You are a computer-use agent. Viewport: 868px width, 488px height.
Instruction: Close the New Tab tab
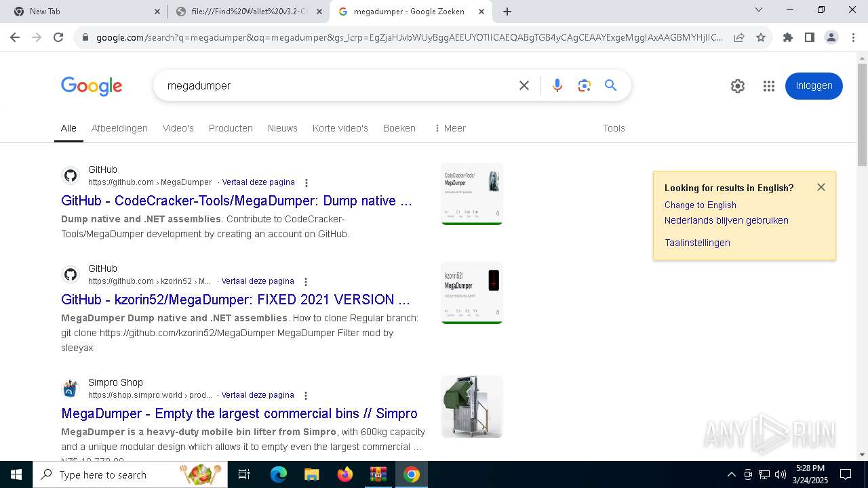[x=157, y=12]
